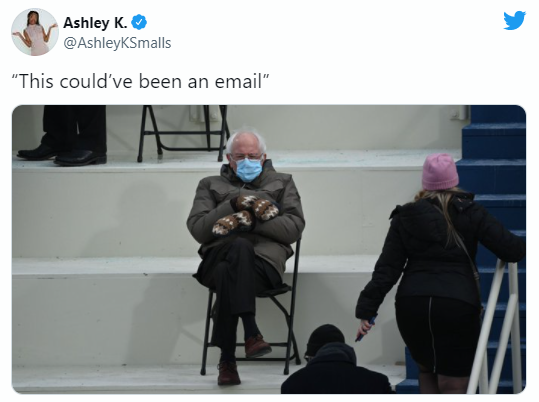
Task: Click the empty folding chair on upper step
Action: 183,133
